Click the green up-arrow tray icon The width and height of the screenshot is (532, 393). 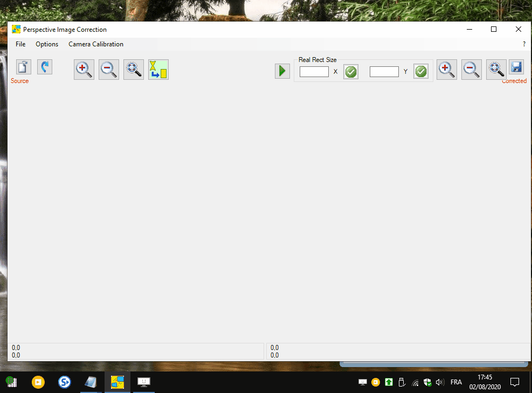[x=389, y=382]
